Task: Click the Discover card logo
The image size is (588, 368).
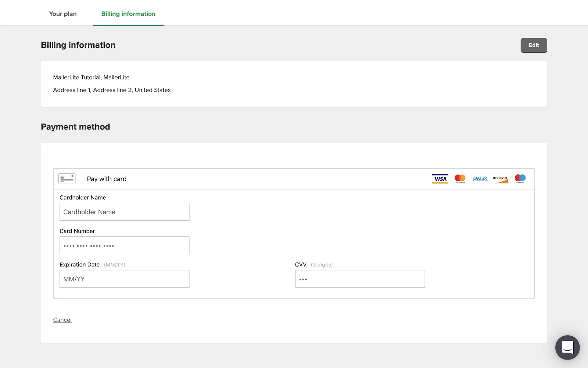Action: [500, 179]
